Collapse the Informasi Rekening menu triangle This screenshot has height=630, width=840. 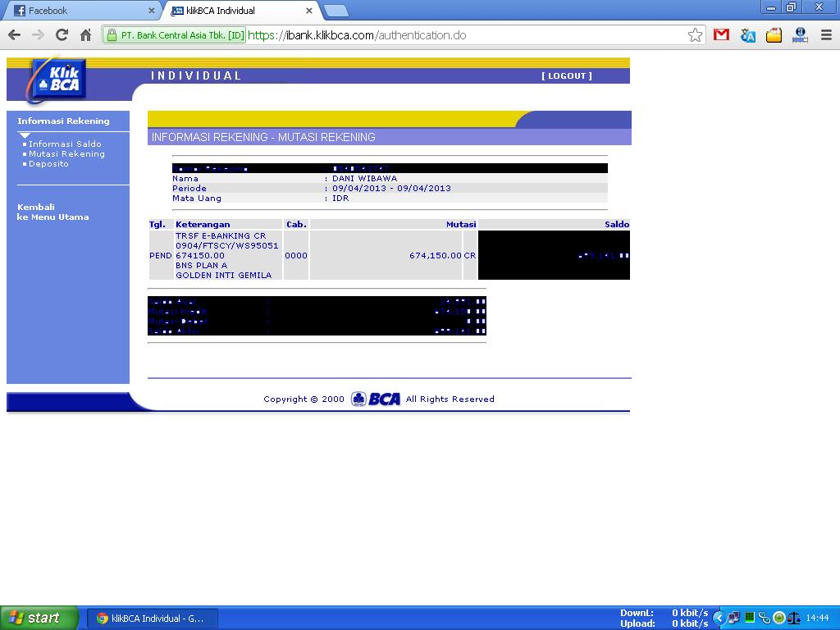click(x=25, y=135)
